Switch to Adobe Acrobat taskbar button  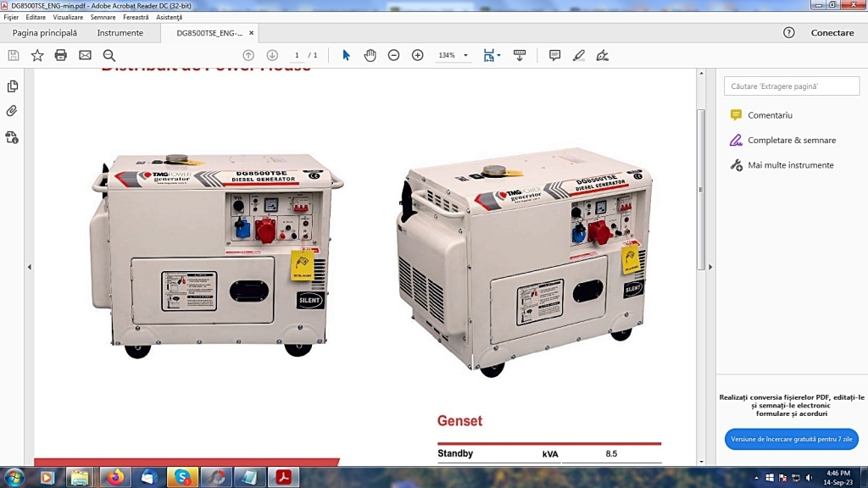click(283, 478)
